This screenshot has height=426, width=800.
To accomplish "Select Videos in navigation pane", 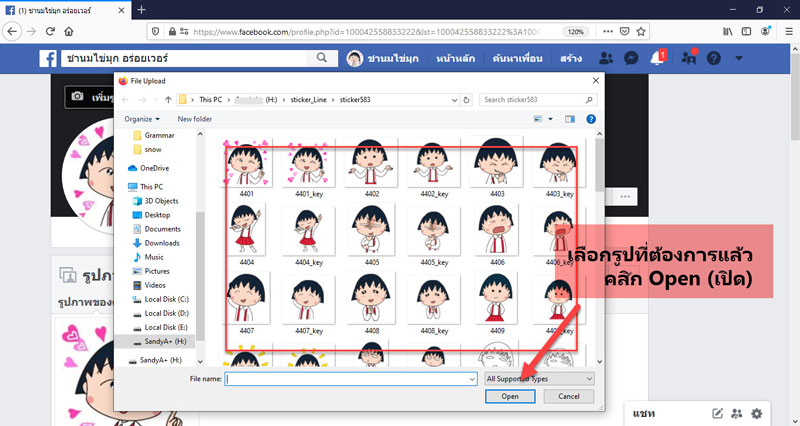I will [x=149, y=285].
